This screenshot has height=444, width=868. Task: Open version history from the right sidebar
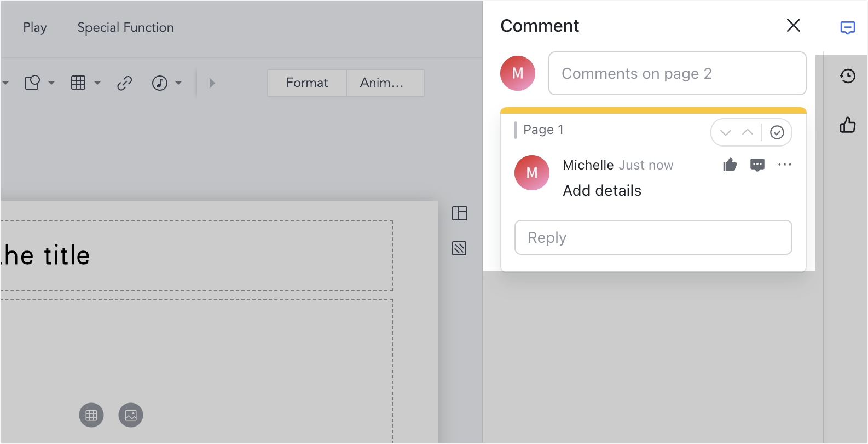pos(847,76)
